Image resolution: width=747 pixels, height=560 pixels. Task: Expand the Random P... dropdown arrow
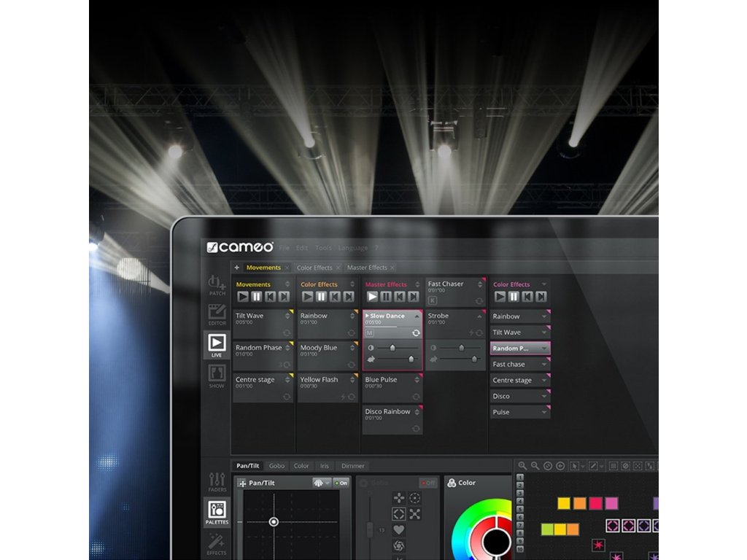(x=543, y=349)
